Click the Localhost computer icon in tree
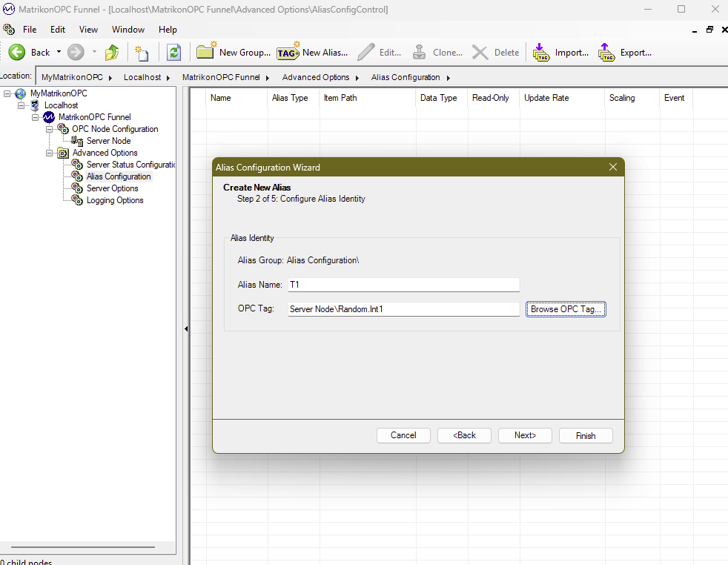Image resolution: width=728 pixels, height=565 pixels. [35, 105]
